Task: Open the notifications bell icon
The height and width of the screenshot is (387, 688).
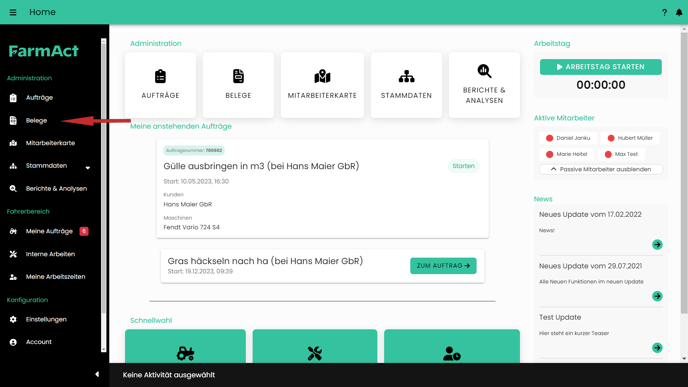Action: 679,12
